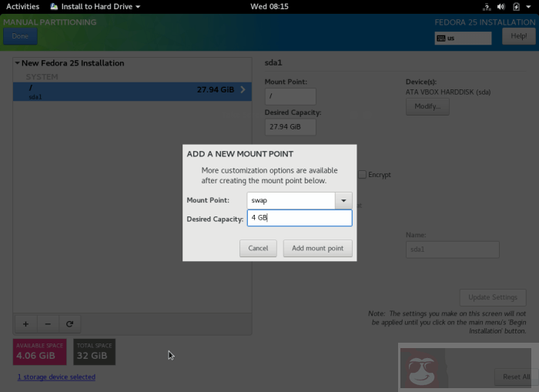Click the Cancel button in dialog
This screenshot has height=392, width=539.
click(x=258, y=248)
